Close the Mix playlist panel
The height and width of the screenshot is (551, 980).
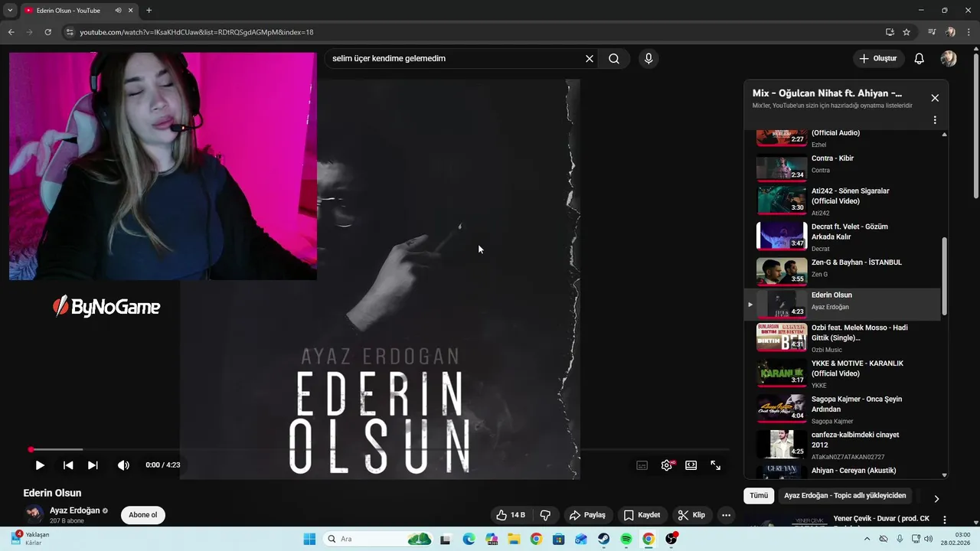[935, 98]
